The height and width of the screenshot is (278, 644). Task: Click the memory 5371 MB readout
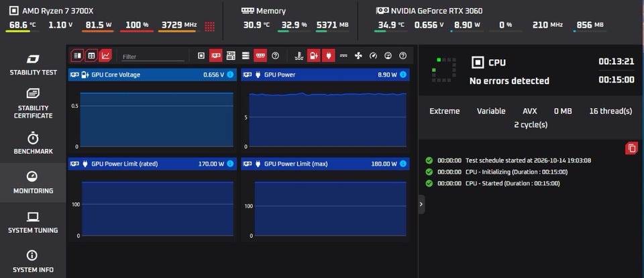tap(332, 25)
